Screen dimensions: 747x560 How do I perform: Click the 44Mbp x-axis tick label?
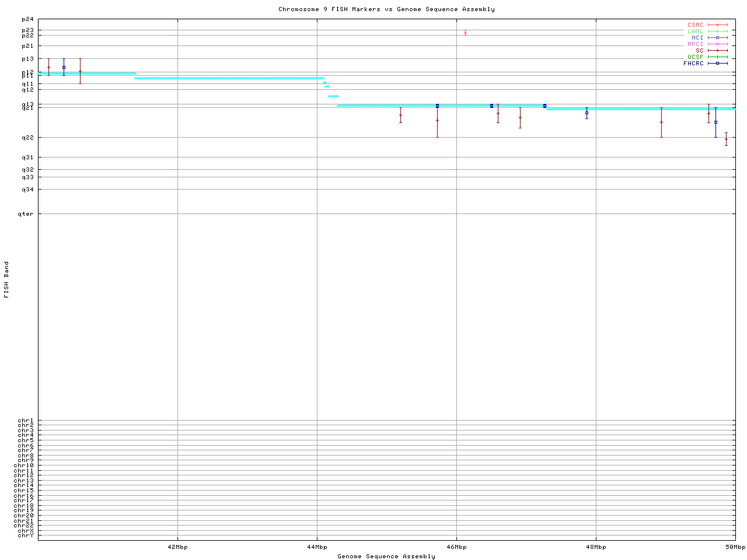(317, 547)
